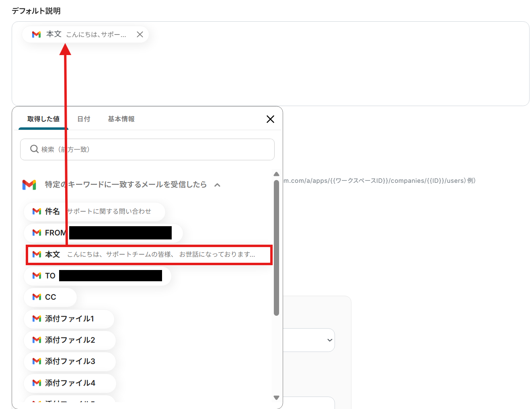
Task: Select the CC value chip
Action: tap(50, 297)
